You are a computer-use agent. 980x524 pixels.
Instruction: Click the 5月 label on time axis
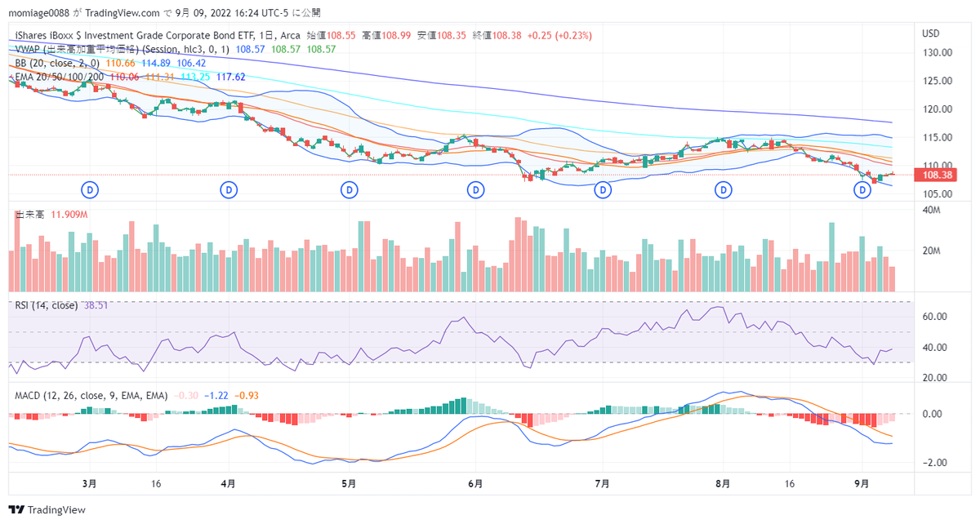coord(349,483)
